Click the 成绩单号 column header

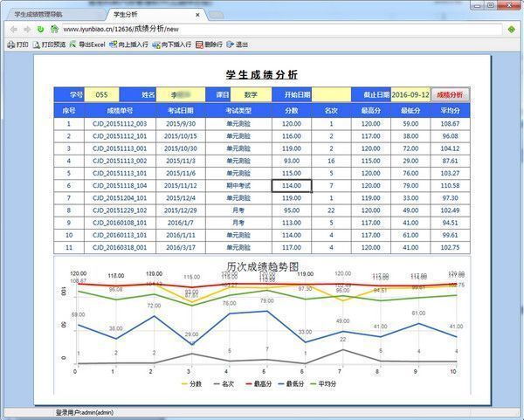coord(120,111)
